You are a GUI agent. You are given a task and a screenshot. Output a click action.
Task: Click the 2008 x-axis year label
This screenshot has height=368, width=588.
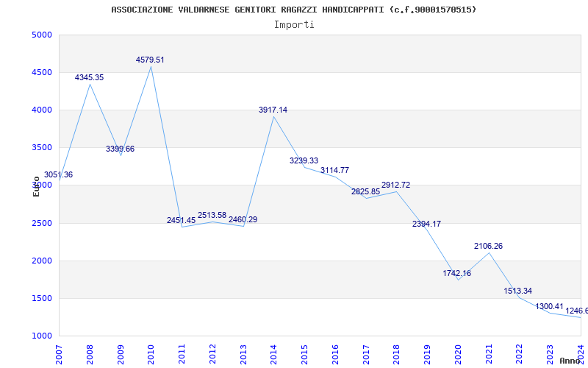click(90, 355)
